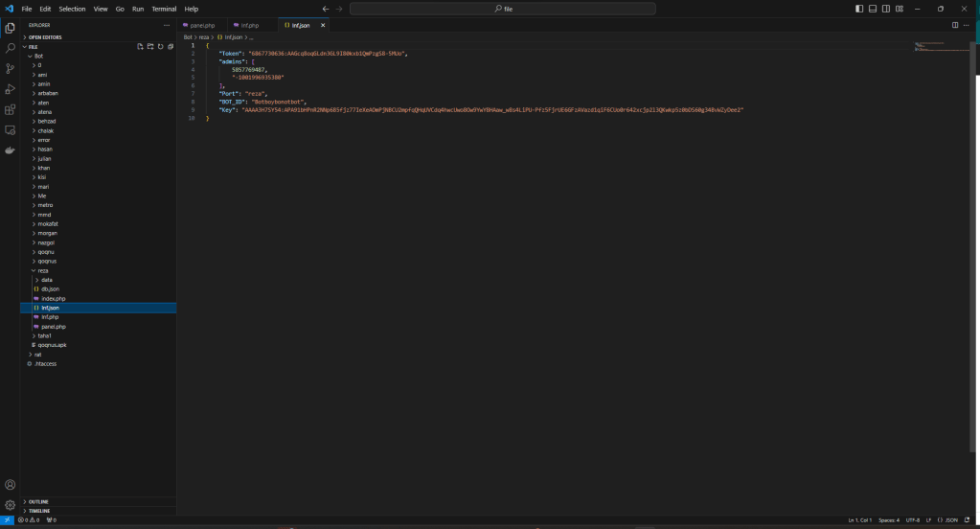This screenshot has height=529, width=980.
Task: Click the minimap code preview
Action: coord(941,48)
